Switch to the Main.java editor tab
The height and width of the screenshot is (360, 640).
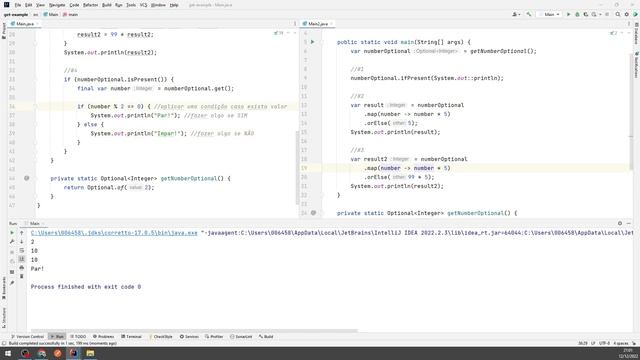point(25,24)
